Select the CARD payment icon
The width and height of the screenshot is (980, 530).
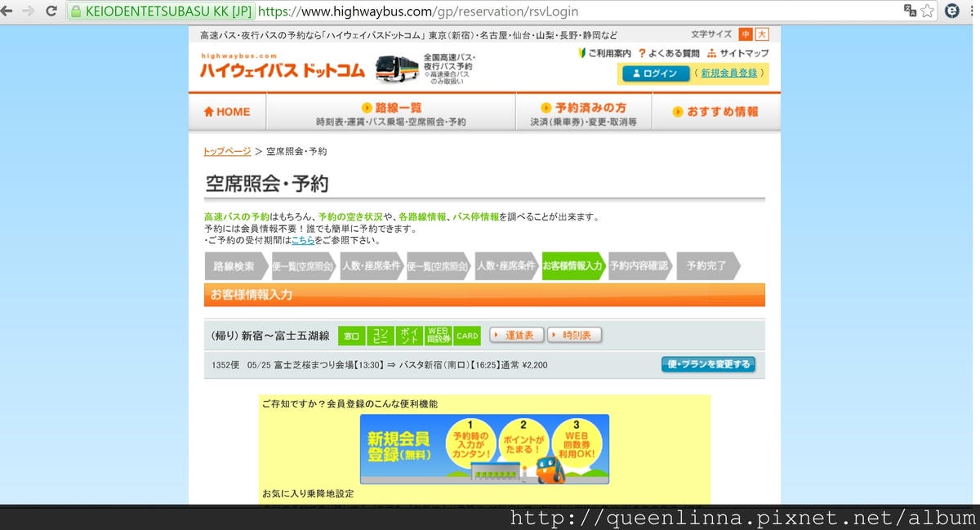(x=466, y=335)
